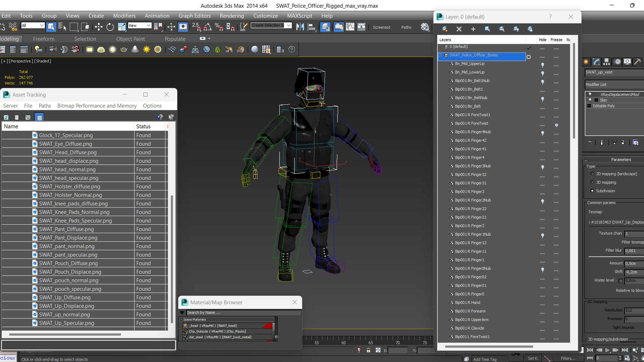Toggle the Manage Layers toolbar button
644x362 pixels.
click(325, 27)
